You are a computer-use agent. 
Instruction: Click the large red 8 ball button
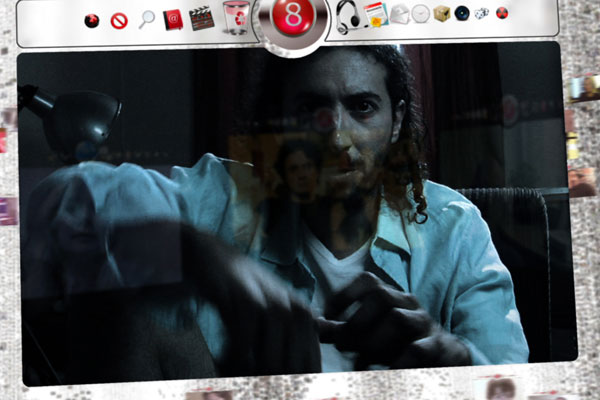(292, 20)
